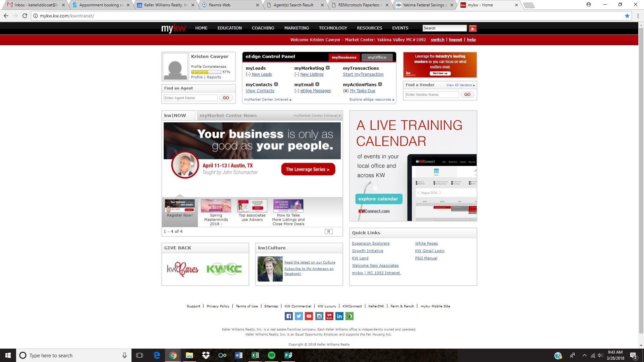644x362 pixels.
Task: Click the green dollar-sign icon in footer
Action: [350, 316]
